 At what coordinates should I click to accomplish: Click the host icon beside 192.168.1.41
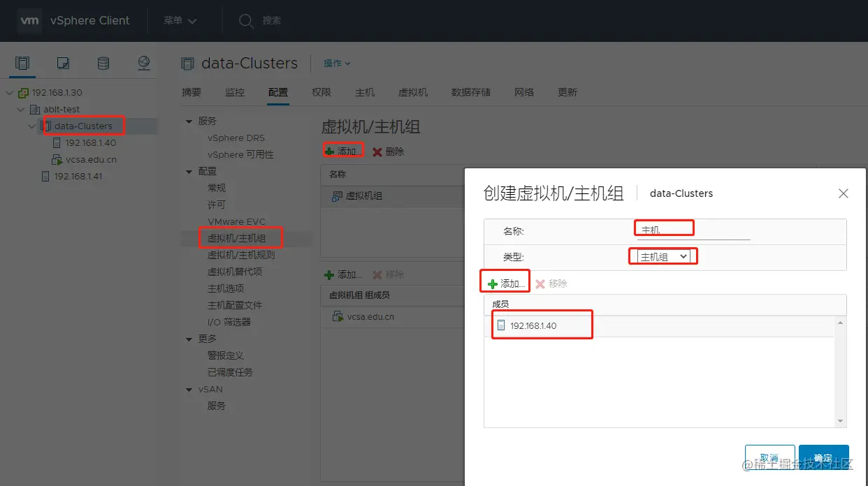46,177
